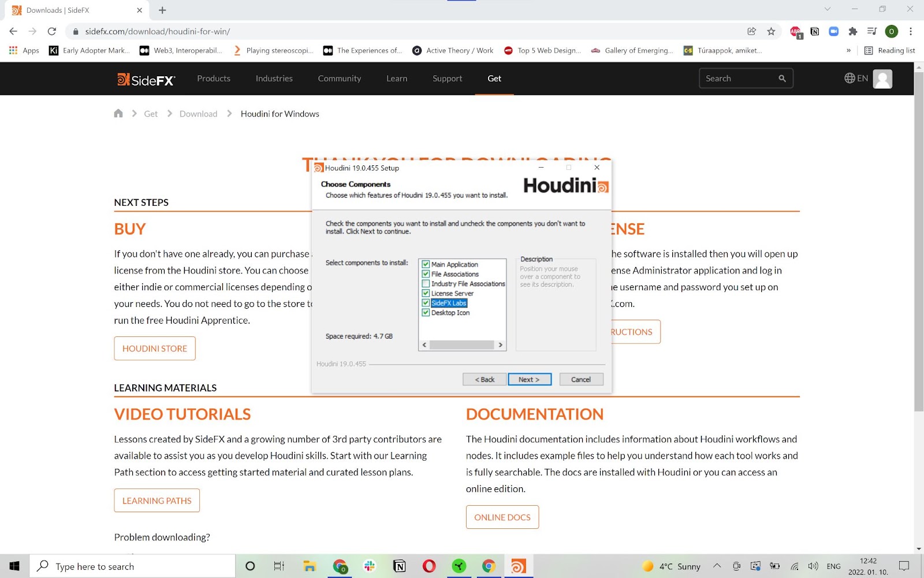Screen dimensions: 924x578
Task: Click the HOUDINI STORE button
Action: pos(155,349)
